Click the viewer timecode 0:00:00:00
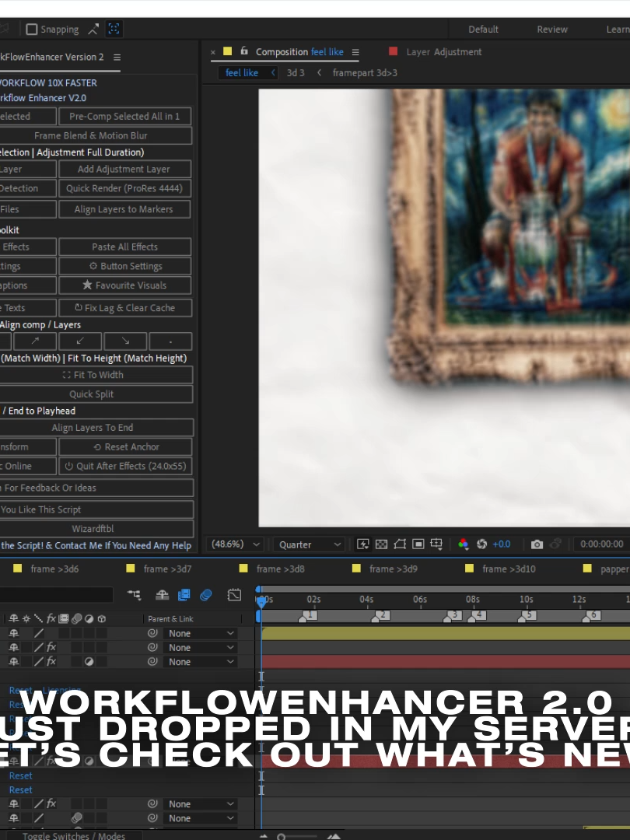 coord(601,544)
